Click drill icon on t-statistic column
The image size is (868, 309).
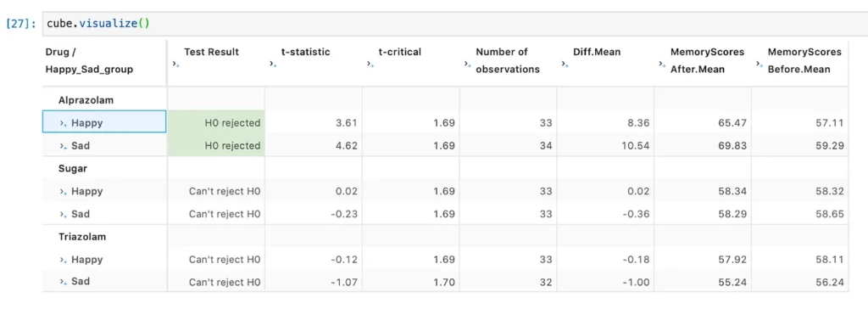tap(273, 64)
